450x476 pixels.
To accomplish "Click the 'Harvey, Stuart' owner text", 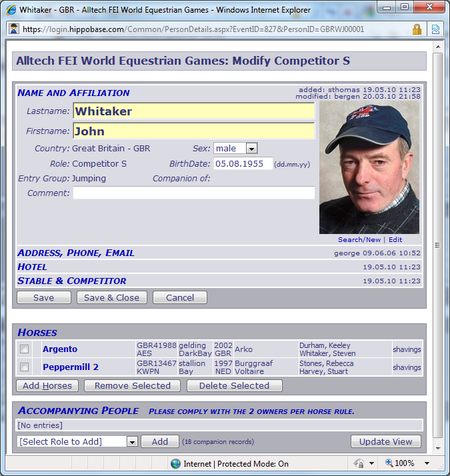I will 323,371.
